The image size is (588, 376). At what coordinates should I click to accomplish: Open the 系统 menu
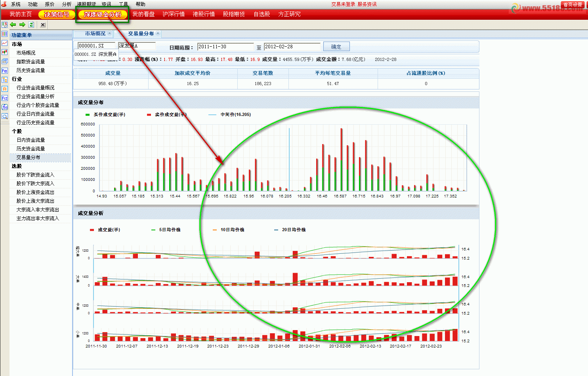[x=16, y=4]
